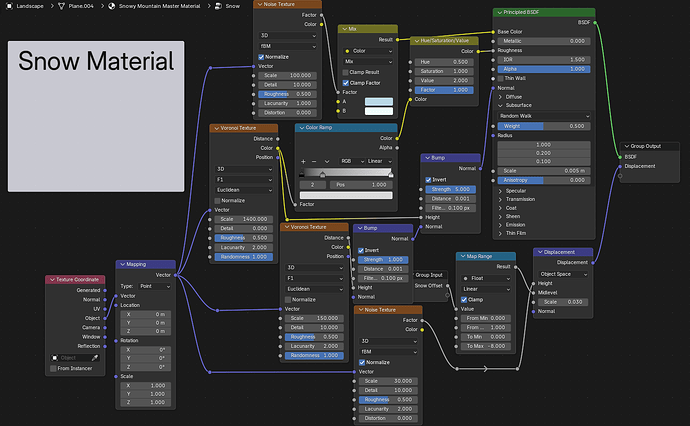Toggle Normalize on Noise Texture with Scale 30
This screenshot has height=426, width=690.
tap(362, 363)
